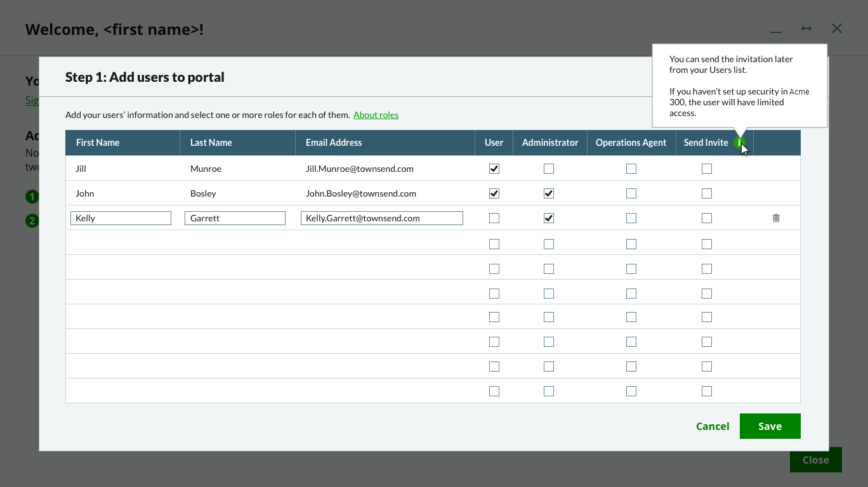Open the About roles link
The width and height of the screenshot is (868, 487).
(x=376, y=115)
